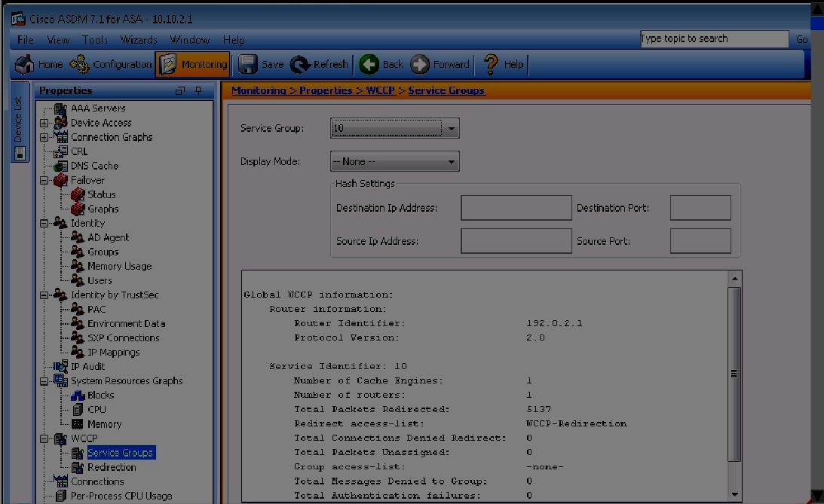This screenshot has width=824, height=504.
Task: Select IP Mappings tree item
Action: point(114,353)
